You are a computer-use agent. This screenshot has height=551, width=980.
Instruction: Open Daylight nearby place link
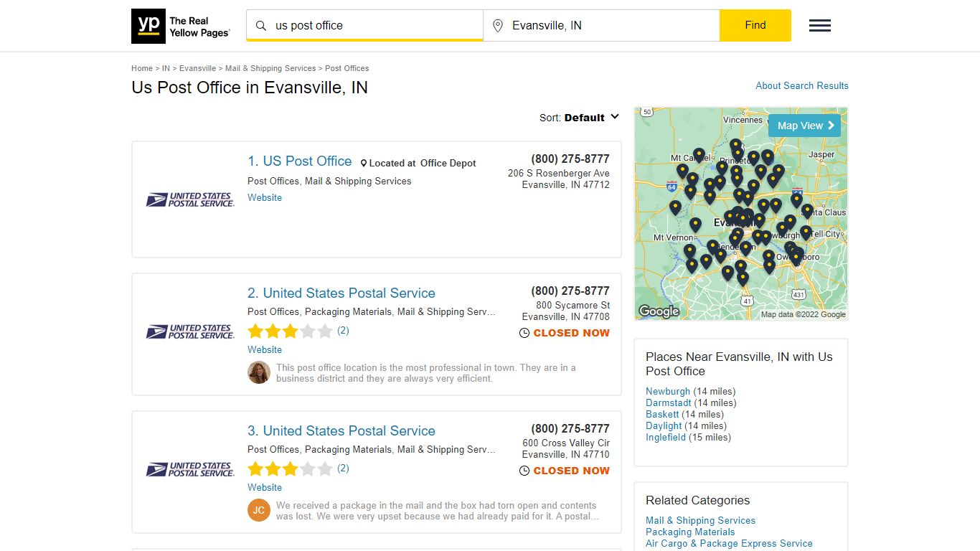(x=664, y=426)
